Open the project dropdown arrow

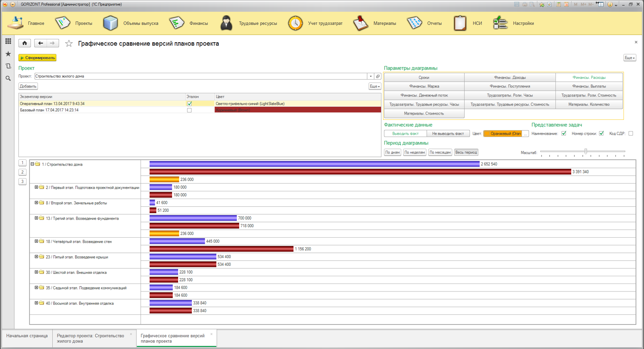pyautogui.click(x=371, y=76)
